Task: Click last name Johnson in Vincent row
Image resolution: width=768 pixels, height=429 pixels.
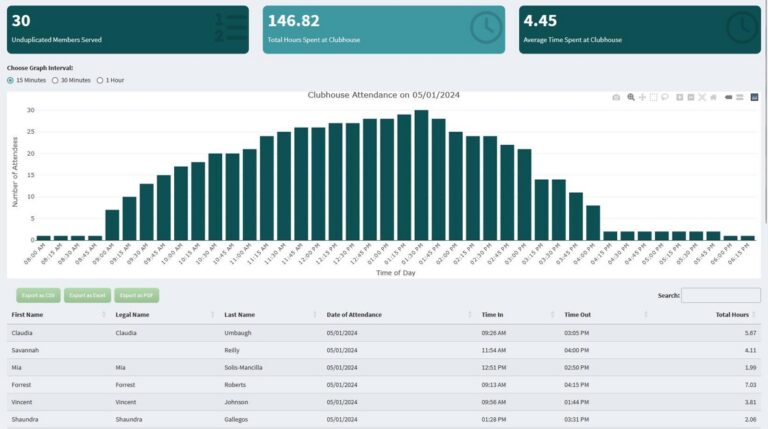Action: (236, 402)
